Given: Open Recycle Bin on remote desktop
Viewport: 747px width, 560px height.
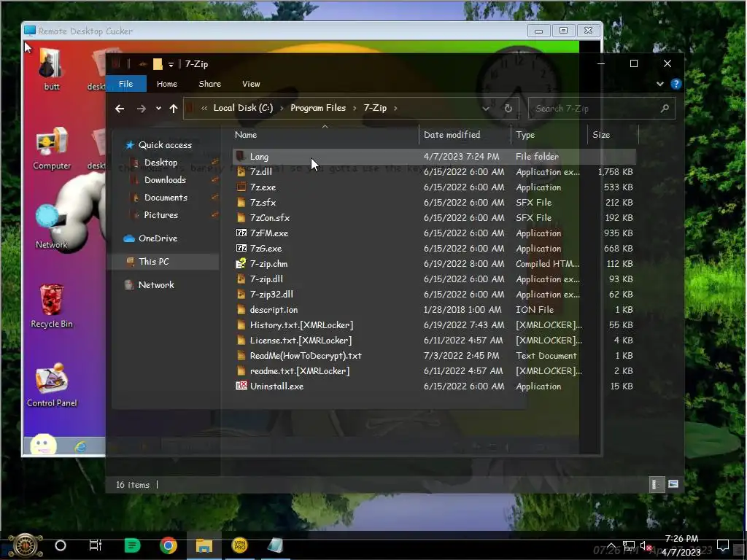Looking at the screenshot, I should (x=52, y=306).
